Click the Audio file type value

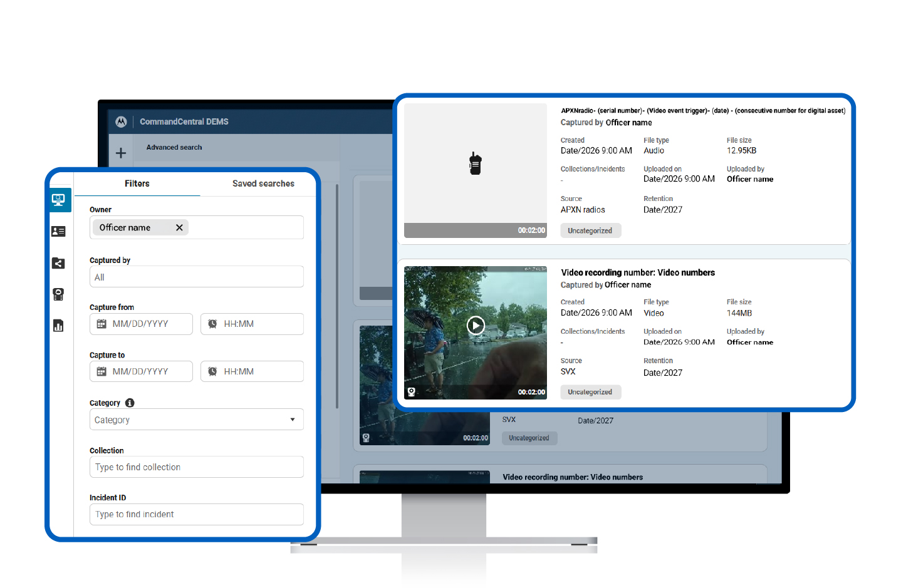[654, 150]
